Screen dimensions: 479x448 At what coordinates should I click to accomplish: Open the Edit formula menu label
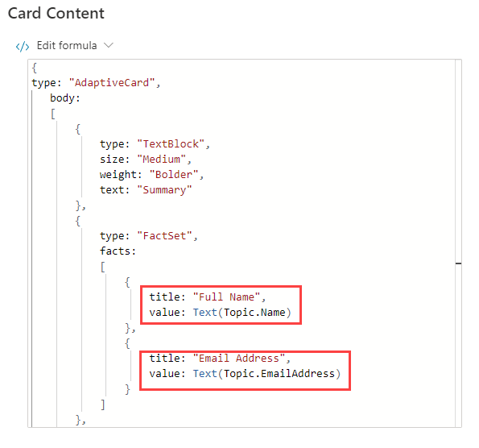(67, 46)
